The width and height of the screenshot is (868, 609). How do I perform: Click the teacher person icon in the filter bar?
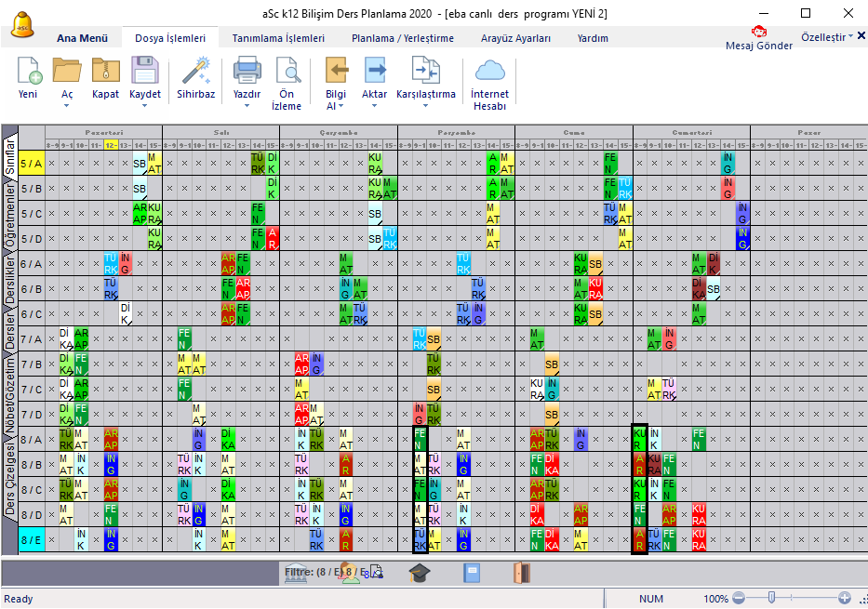[350, 573]
